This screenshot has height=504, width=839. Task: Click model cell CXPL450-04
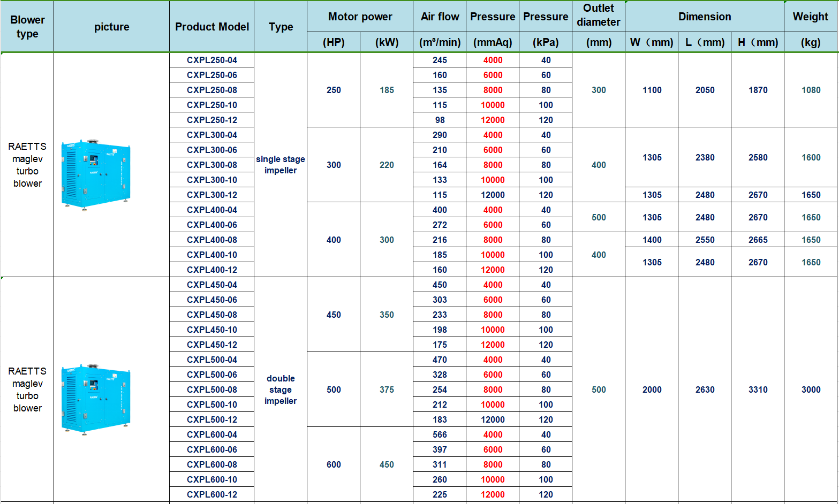click(212, 285)
